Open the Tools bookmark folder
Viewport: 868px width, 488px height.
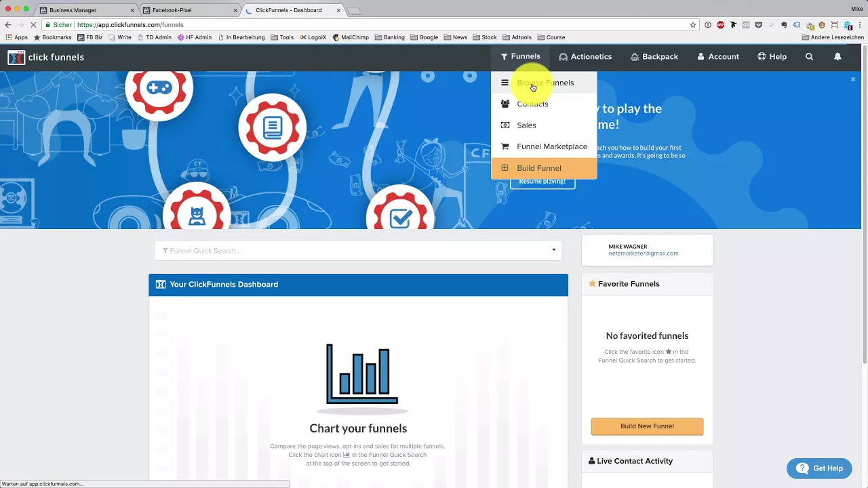pos(282,37)
